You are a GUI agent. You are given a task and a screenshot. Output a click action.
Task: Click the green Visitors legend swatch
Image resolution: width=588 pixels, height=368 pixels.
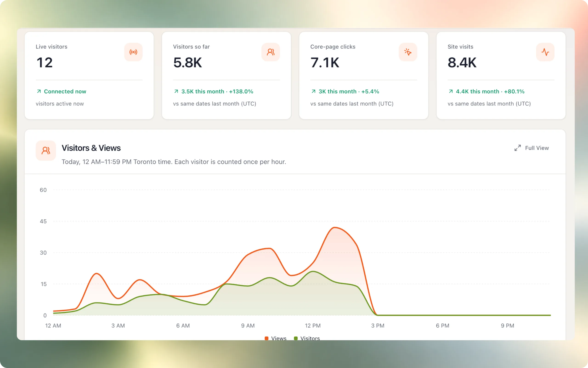coord(296,338)
